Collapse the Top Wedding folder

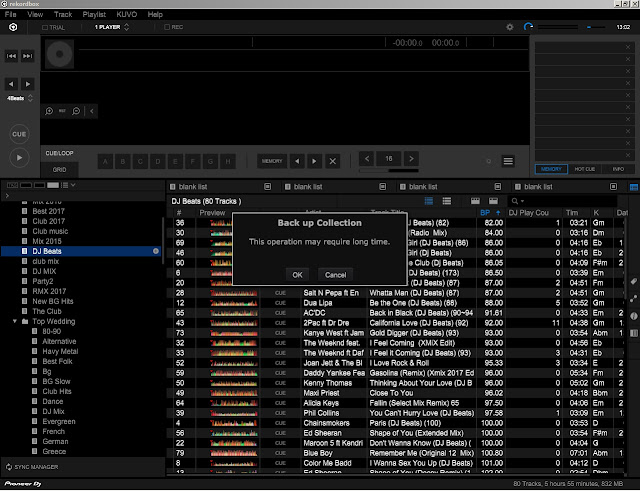pos(15,321)
